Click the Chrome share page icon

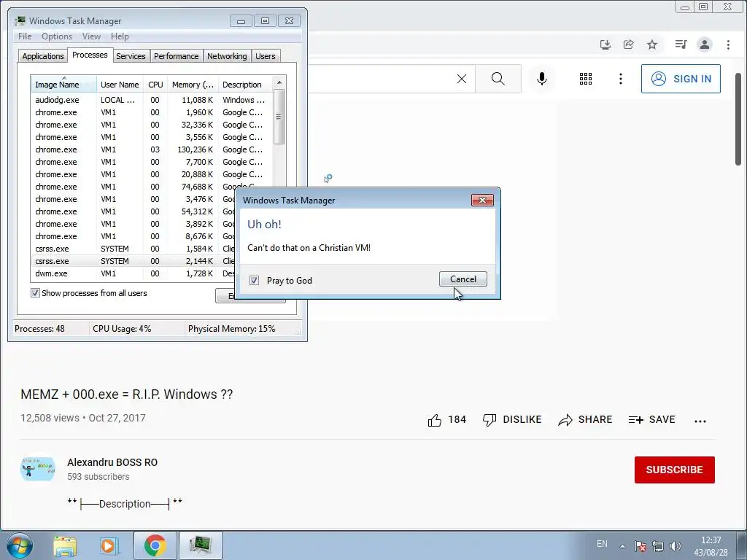click(x=628, y=44)
